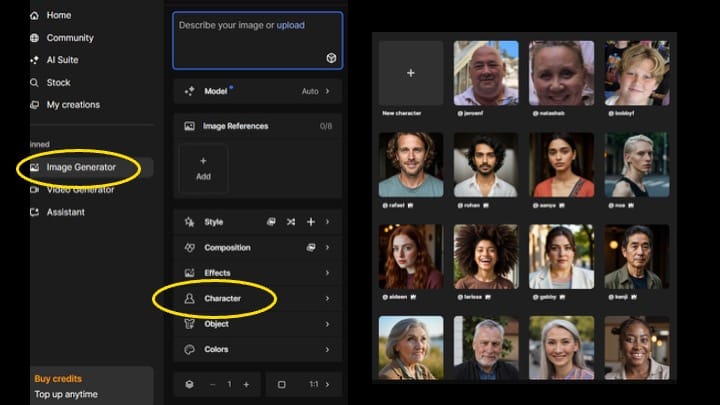Click the plus icon in the Style row
The width and height of the screenshot is (720, 405).
[x=310, y=222]
